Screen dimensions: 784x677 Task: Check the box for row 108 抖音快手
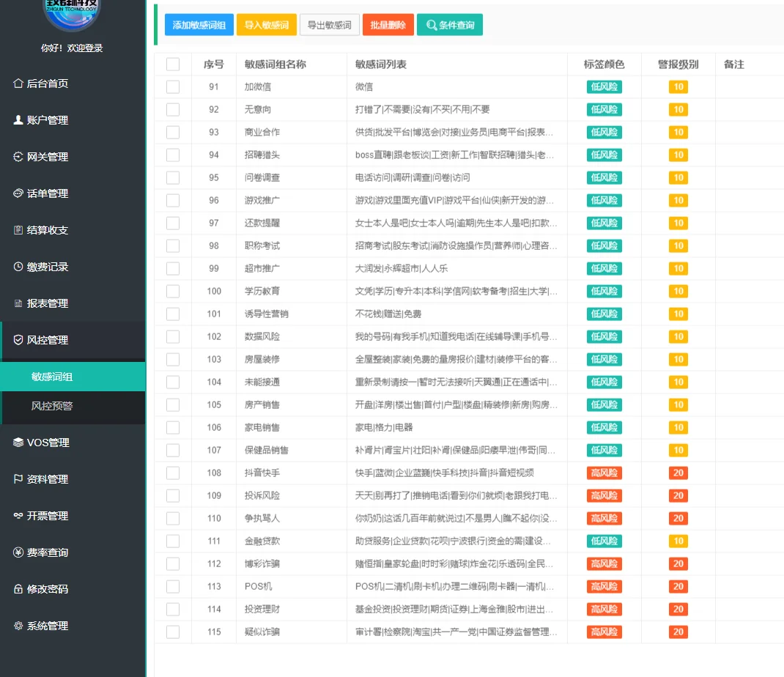coord(173,473)
